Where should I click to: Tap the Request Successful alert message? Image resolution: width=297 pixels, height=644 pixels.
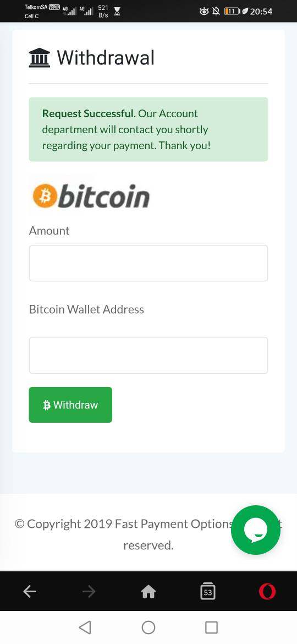pos(148,129)
